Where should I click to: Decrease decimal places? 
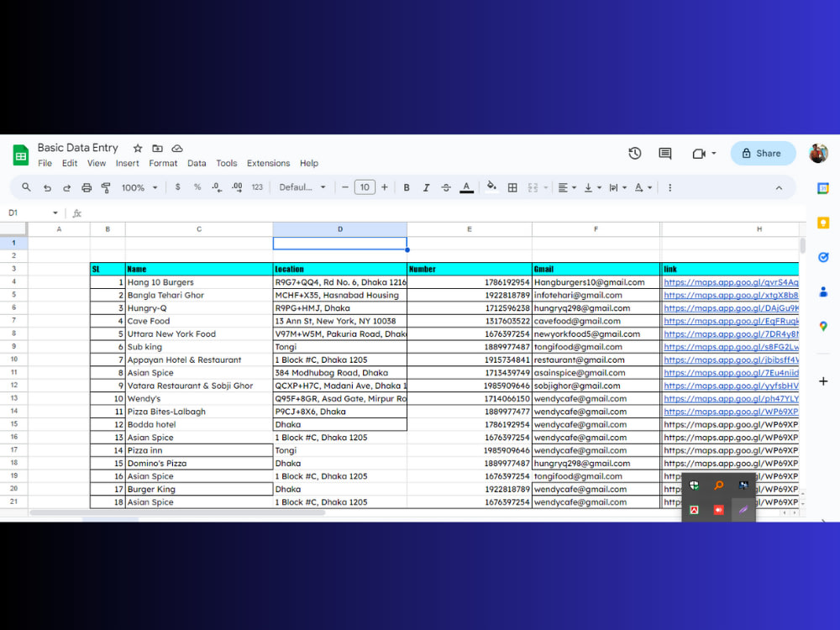[217, 187]
